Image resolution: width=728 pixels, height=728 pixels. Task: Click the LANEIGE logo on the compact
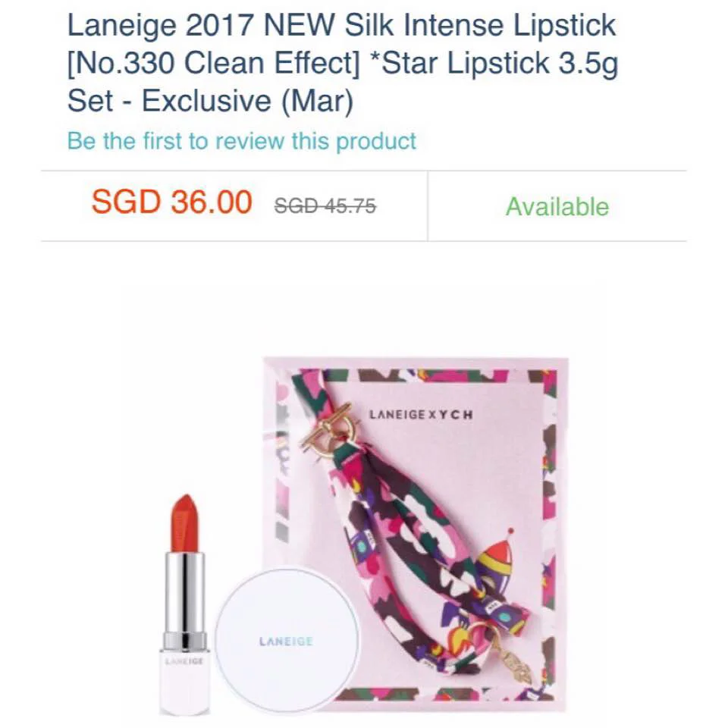point(286,642)
